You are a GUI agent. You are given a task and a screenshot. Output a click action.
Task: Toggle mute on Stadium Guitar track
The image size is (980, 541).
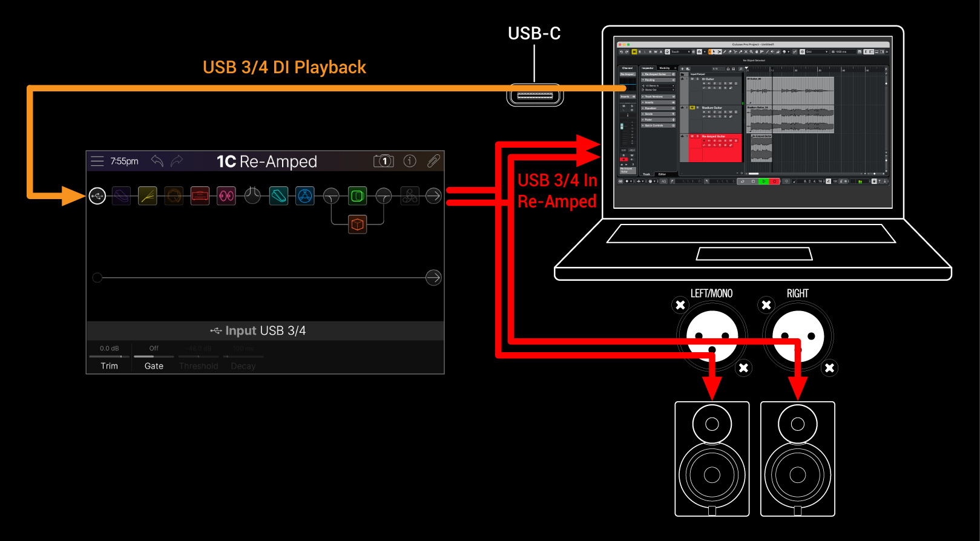[x=692, y=108]
